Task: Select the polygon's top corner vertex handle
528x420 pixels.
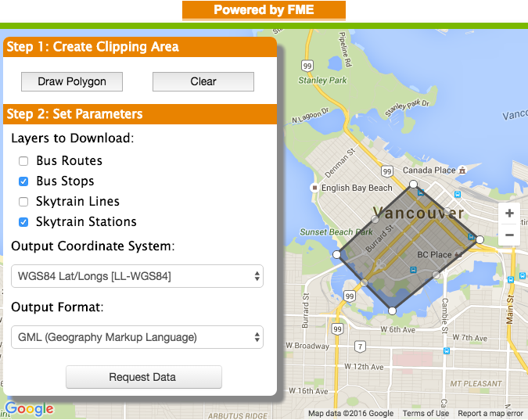Action: point(414,185)
